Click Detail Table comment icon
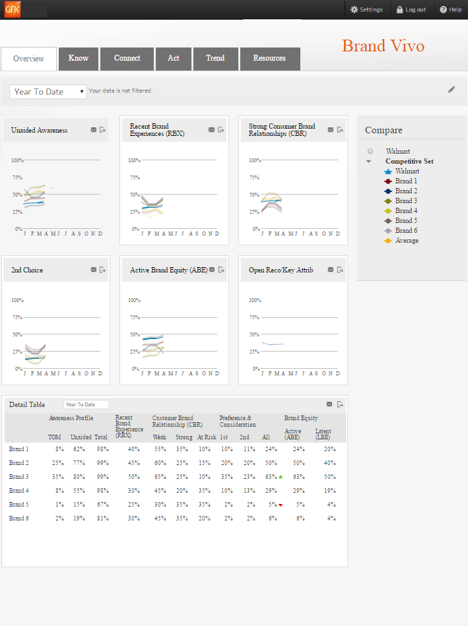Screen dimensions: 468x626 [329, 404]
